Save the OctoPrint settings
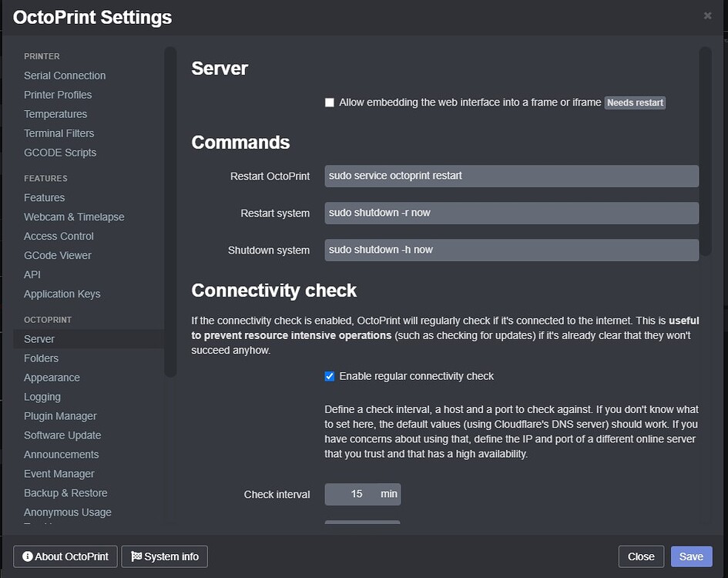Image resolution: width=728 pixels, height=578 pixels. pyautogui.click(x=691, y=556)
